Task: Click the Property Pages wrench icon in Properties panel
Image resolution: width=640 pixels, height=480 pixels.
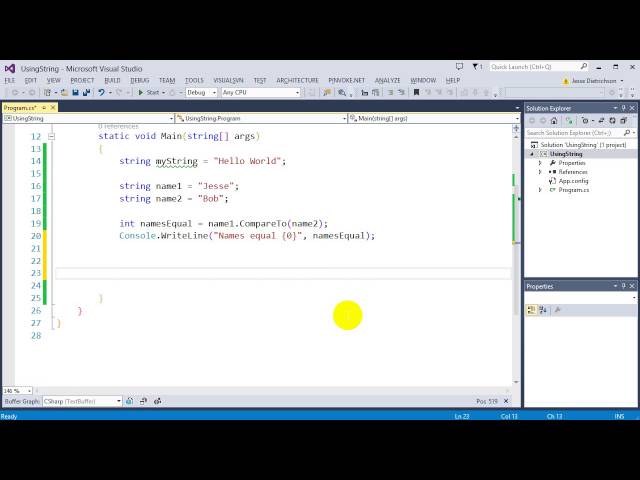Action: (558, 310)
